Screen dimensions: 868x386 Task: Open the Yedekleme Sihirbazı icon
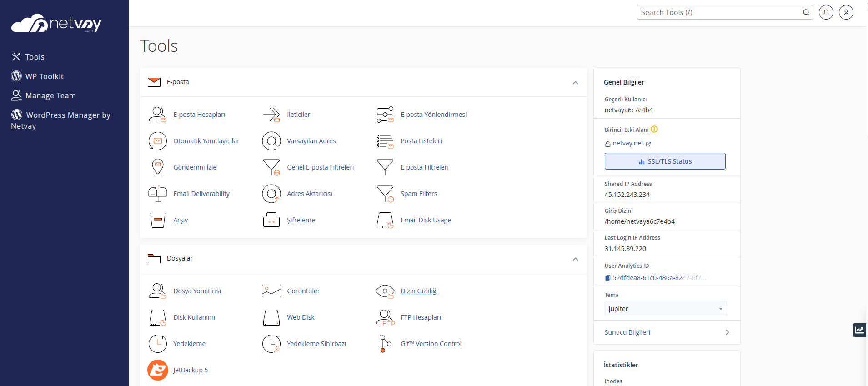tap(271, 344)
